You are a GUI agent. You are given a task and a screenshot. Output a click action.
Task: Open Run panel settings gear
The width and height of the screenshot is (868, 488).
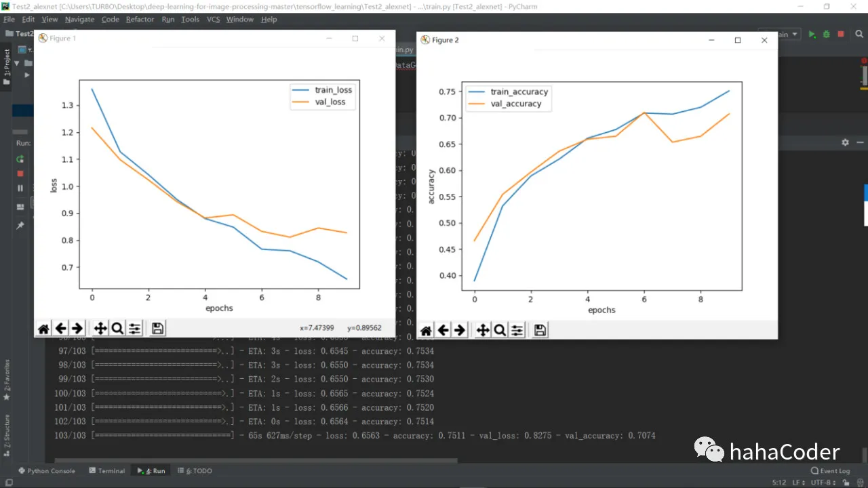pos(845,142)
